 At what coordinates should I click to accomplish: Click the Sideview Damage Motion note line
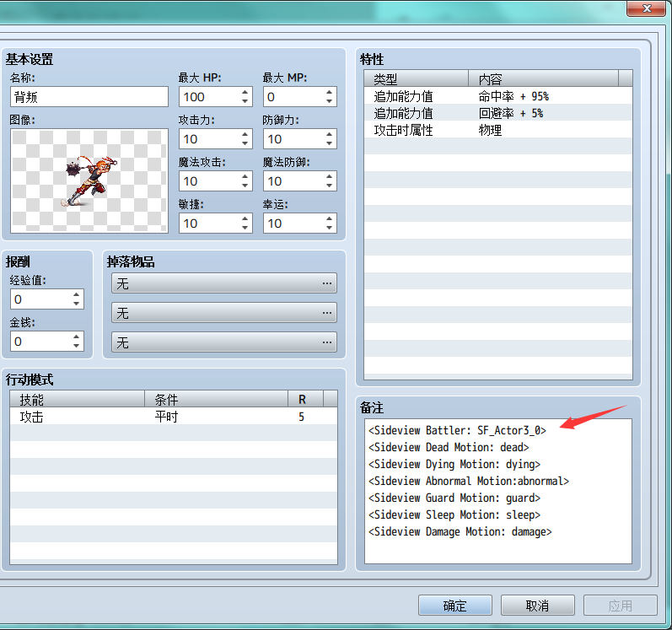tap(460, 531)
